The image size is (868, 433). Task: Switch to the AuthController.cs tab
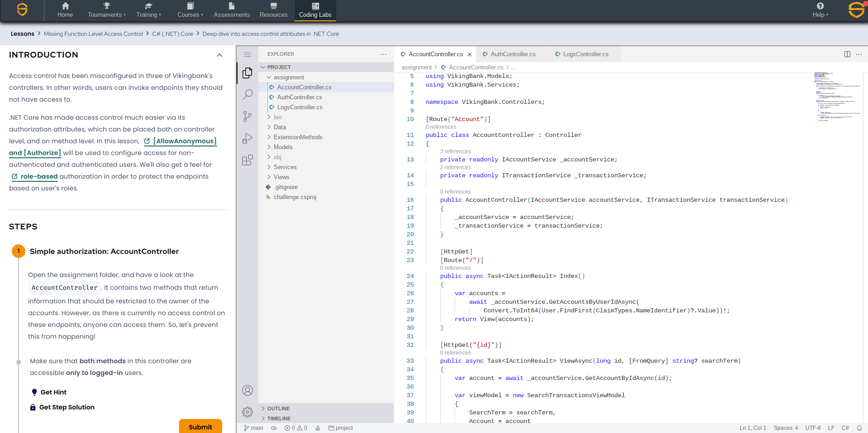[513, 54]
